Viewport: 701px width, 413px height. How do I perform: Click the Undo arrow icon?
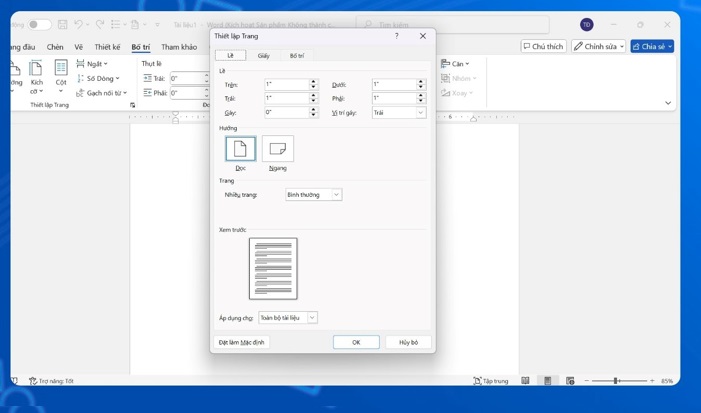(79, 24)
